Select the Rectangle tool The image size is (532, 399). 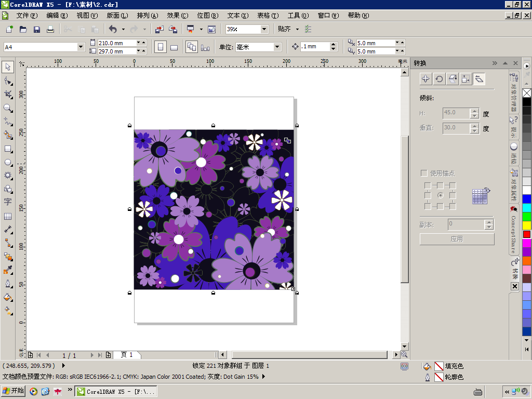click(8, 149)
